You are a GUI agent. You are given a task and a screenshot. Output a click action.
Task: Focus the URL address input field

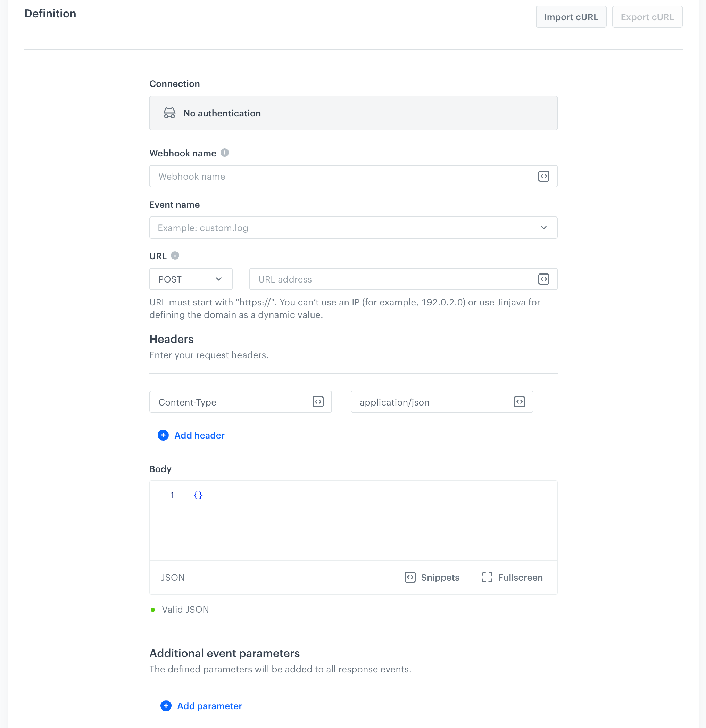tap(390, 279)
